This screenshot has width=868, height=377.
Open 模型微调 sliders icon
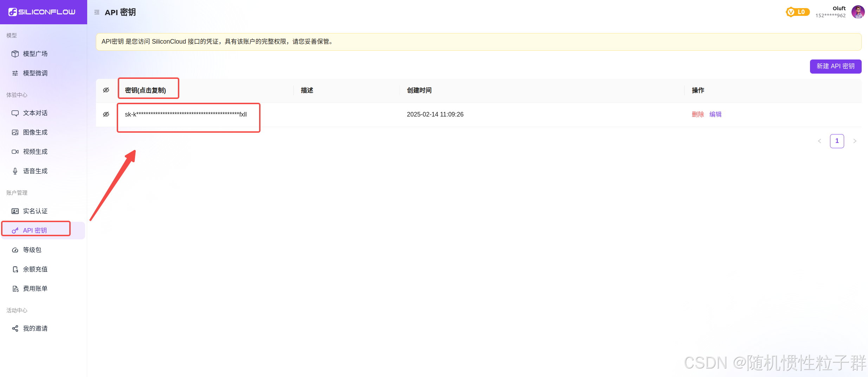pos(15,73)
